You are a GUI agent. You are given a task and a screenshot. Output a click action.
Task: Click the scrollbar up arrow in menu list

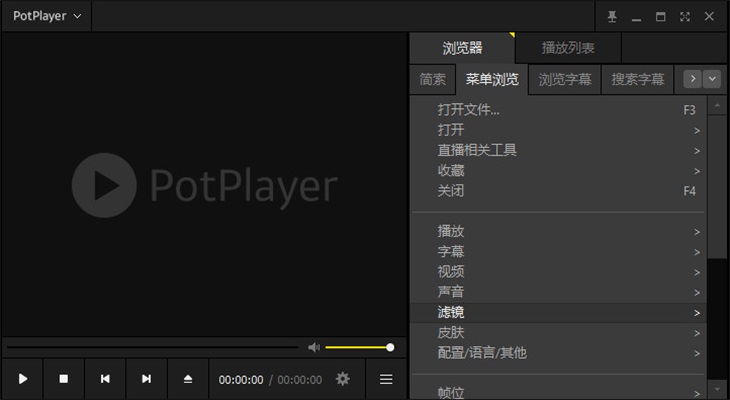(717, 106)
